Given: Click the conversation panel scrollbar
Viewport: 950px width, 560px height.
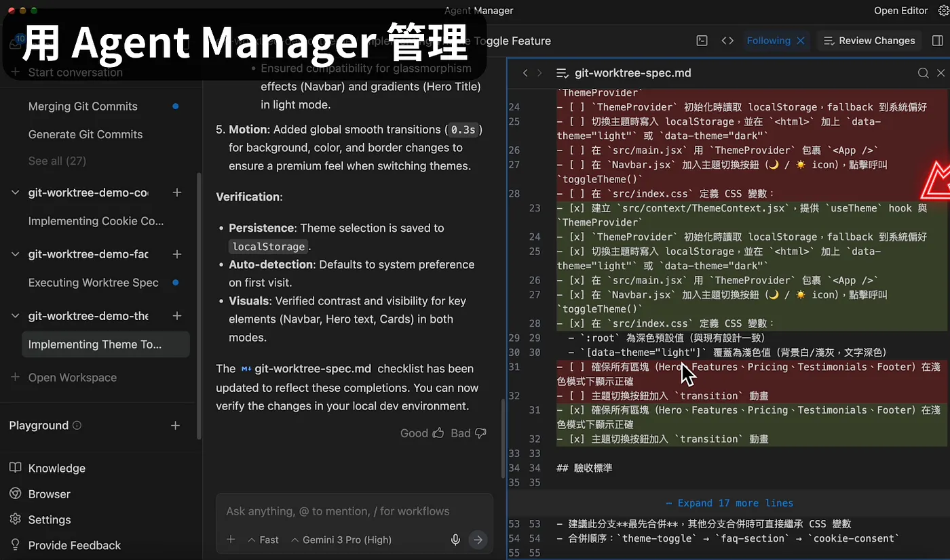Looking at the screenshot, I should (x=503, y=439).
